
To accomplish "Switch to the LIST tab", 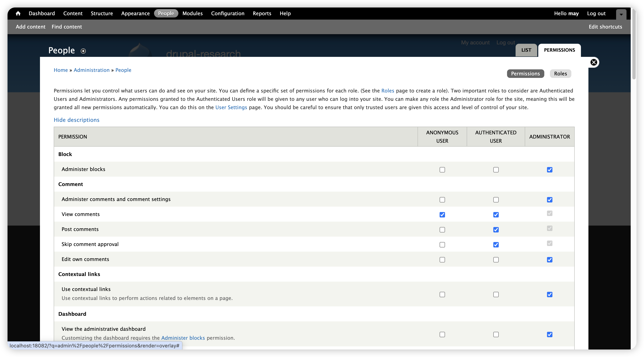I will click(x=526, y=50).
